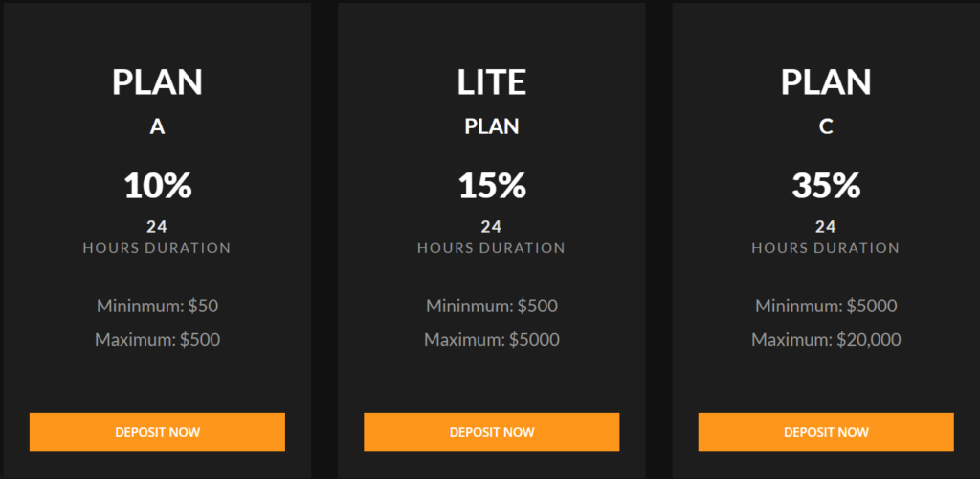980x479 pixels.
Task: Click the Maximum: $5000 line
Action: point(492,339)
